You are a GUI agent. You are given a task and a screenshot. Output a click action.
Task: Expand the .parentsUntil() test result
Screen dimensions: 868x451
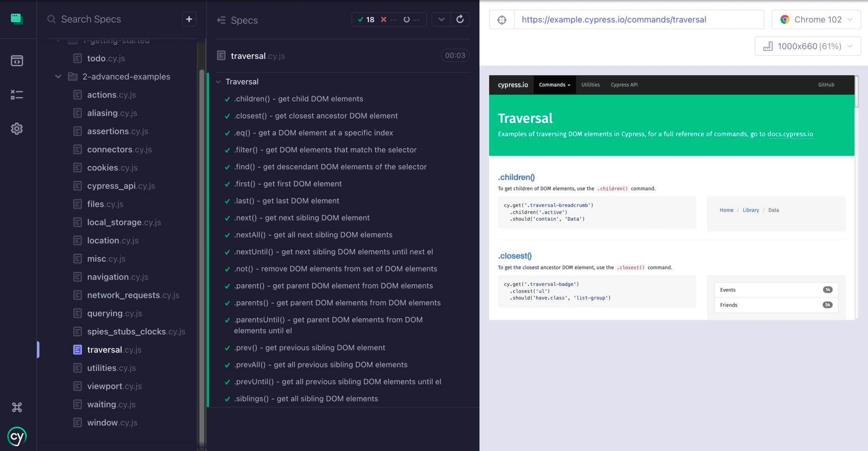tap(328, 325)
